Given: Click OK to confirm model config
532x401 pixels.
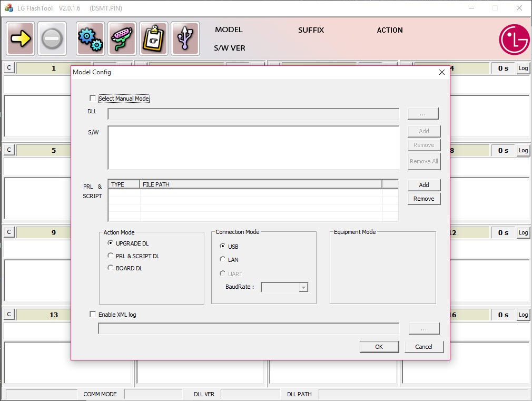Looking at the screenshot, I should [379, 347].
